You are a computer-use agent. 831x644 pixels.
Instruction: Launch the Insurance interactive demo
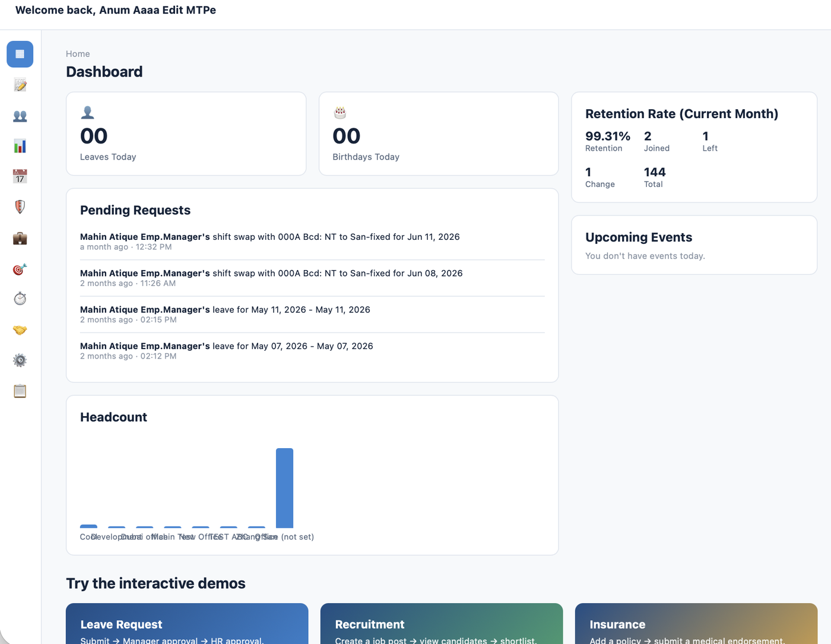(696, 624)
